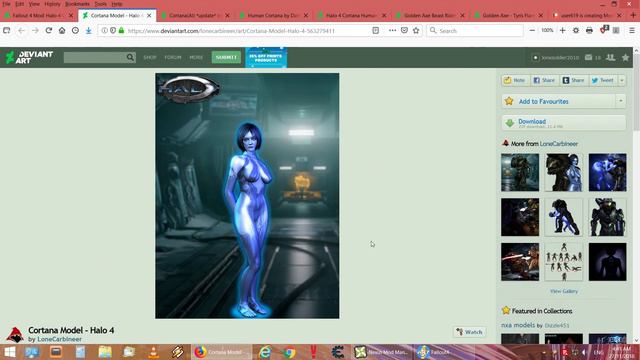
Task: Open the Edit menu
Action: click(x=20, y=4)
